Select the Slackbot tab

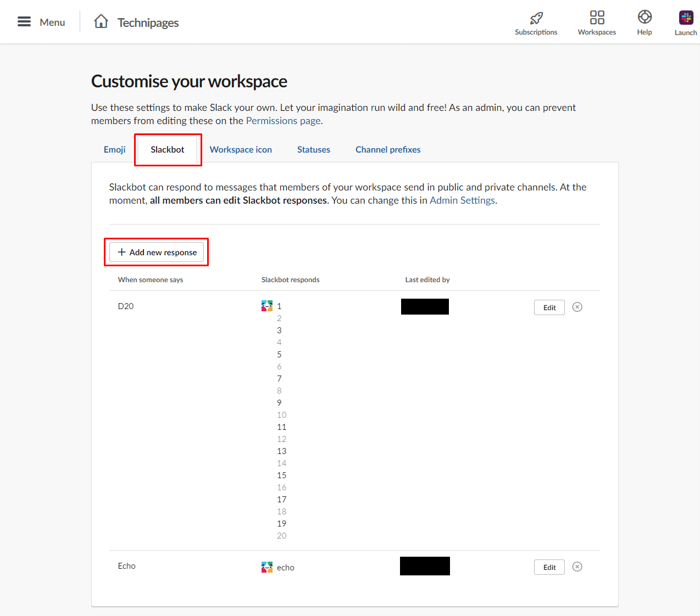[x=168, y=149]
